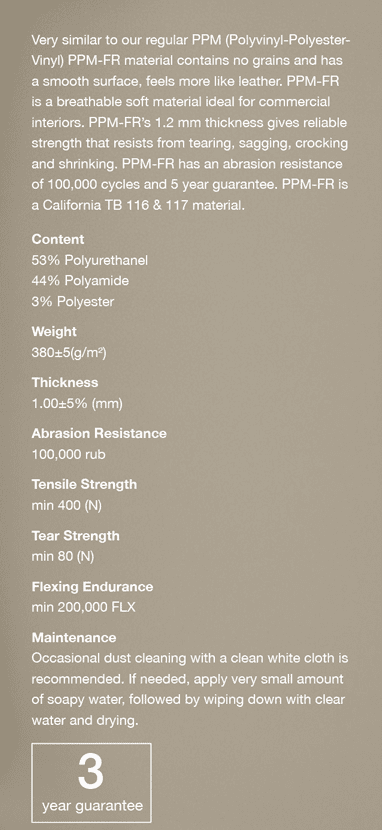Image resolution: width=382 pixels, height=830 pixels.
Task: Click the Tensile Strength heading
Action: click(x=84, y=484)
